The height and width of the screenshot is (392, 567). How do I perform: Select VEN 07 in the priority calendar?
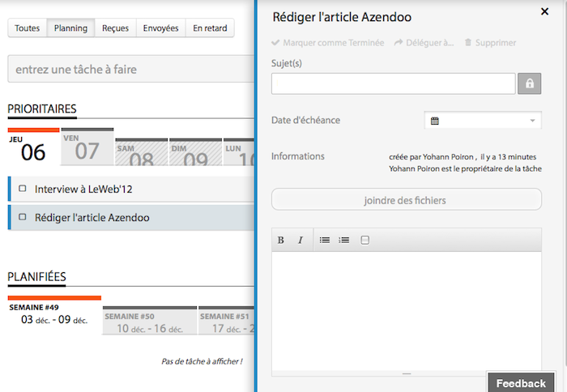87,147
